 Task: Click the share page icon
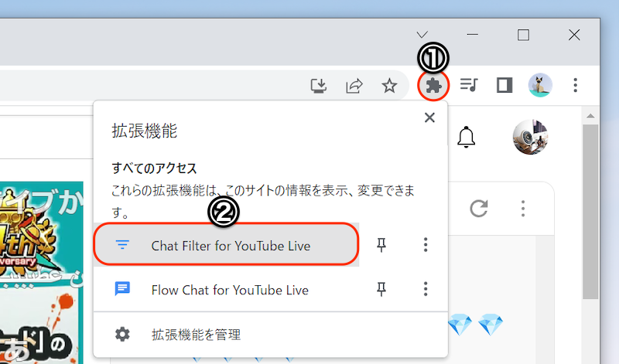[354, 85]
